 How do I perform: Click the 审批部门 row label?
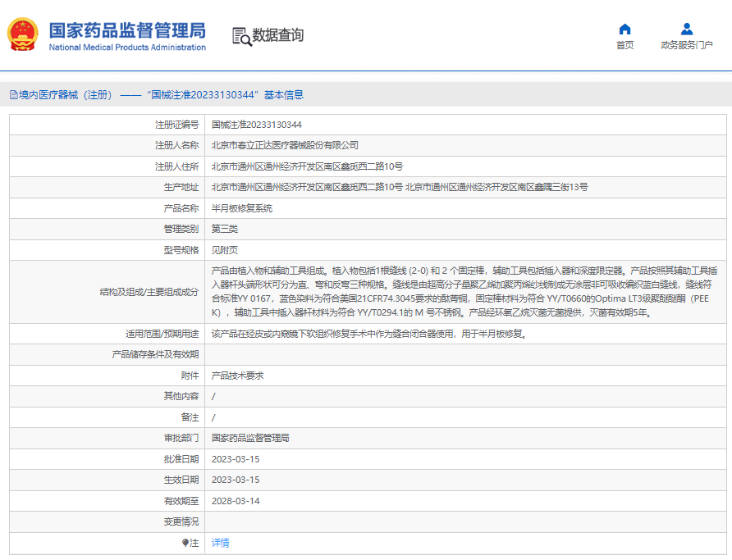click(181, 438)
